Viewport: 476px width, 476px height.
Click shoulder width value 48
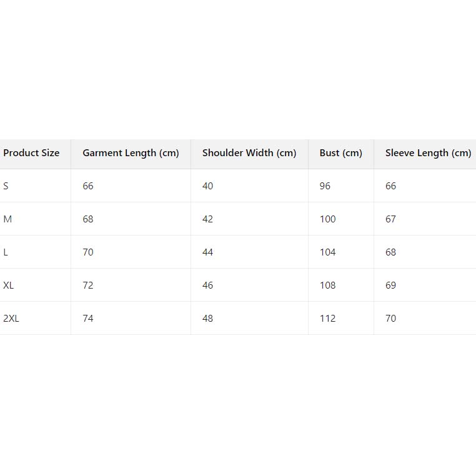pos(207,319)
